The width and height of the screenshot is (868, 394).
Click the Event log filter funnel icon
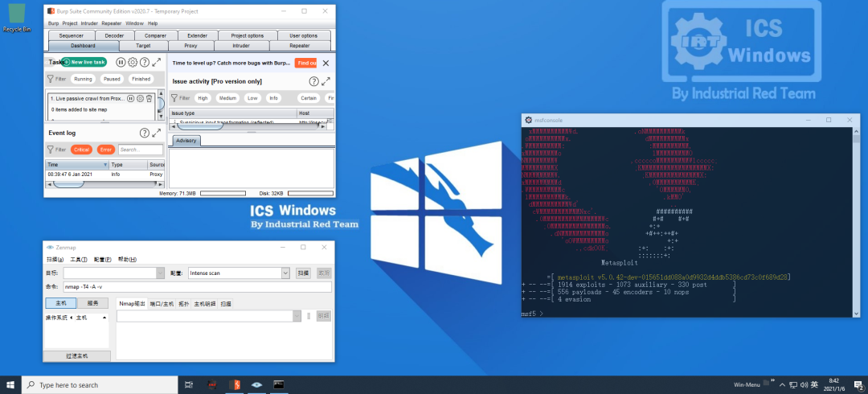click(50, 150)
